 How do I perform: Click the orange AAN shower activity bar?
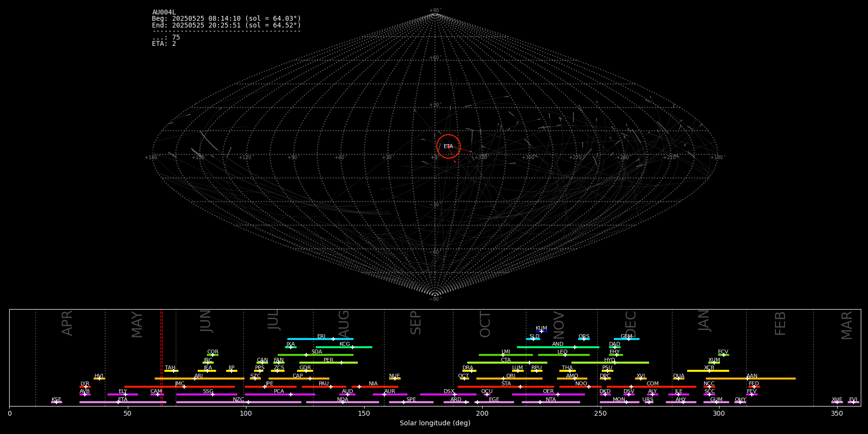point(751,379)
